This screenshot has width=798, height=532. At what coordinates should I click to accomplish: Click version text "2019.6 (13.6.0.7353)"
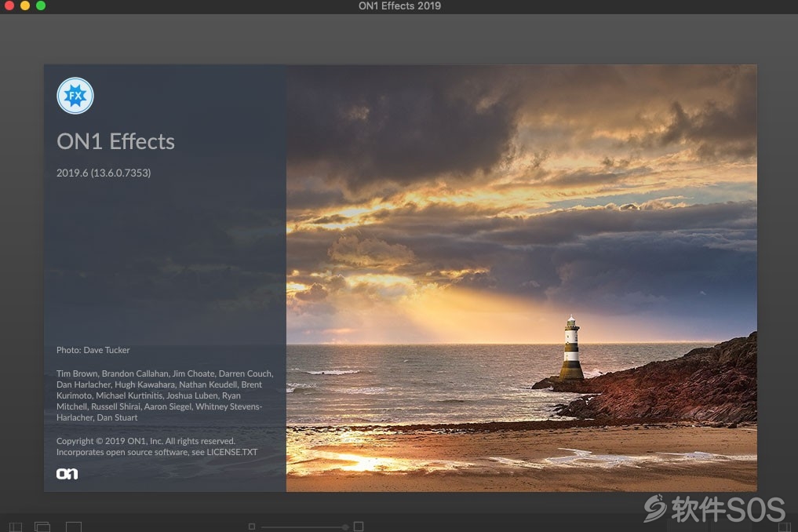104,173
